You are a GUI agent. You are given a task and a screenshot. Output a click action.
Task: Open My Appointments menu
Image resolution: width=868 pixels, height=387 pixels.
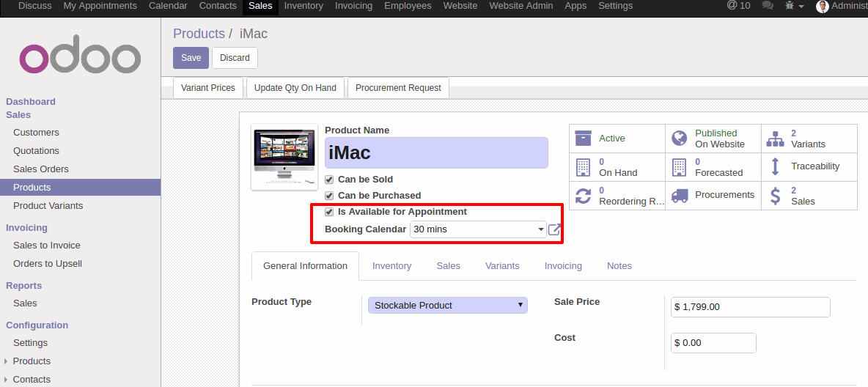pos(100,6)
